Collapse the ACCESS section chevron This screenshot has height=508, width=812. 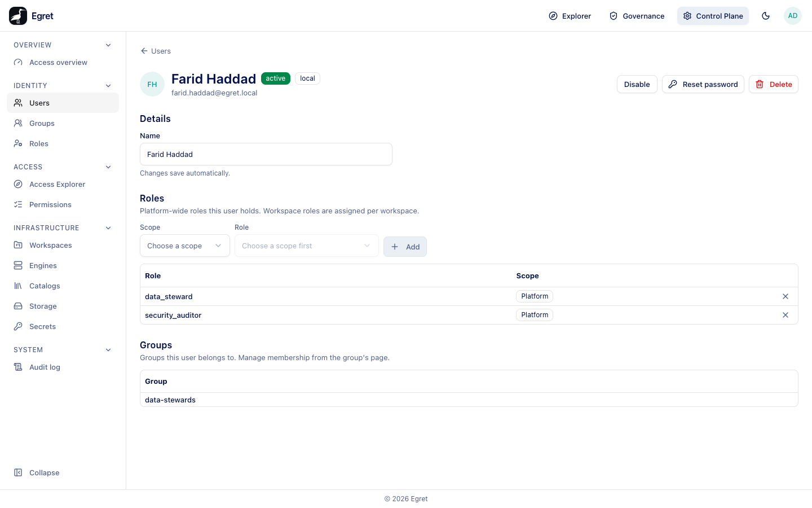[108, 167]
